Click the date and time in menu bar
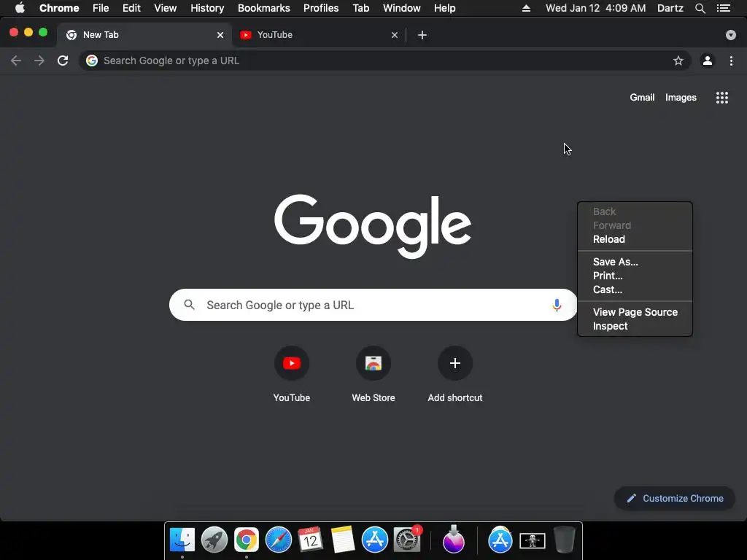Screen dimensions: 747x560 (x=595, y=8)
